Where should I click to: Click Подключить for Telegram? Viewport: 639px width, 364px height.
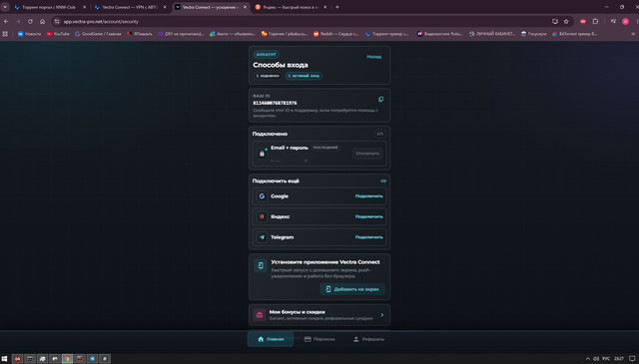pos(368,237)
